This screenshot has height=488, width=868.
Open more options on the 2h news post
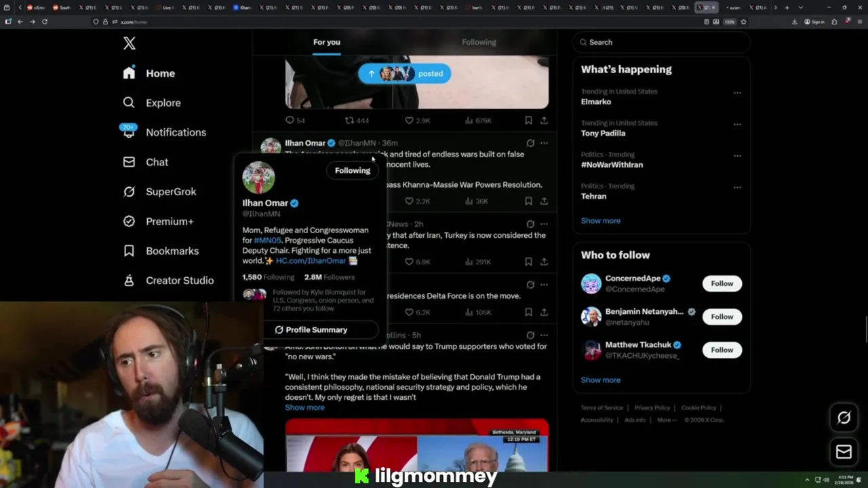544,224
